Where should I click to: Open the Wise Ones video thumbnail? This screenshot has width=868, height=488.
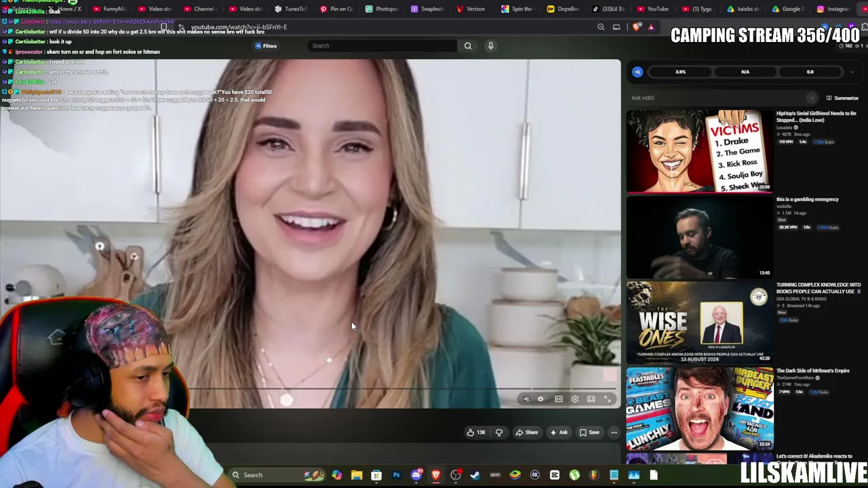699,323
